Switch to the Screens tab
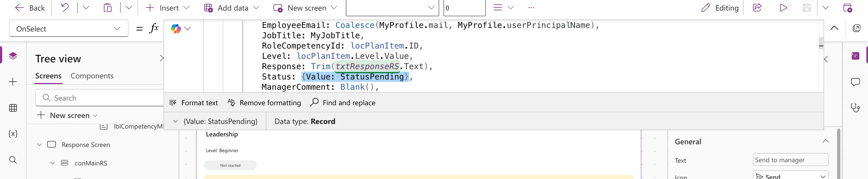The width and height of the screenshot is (868, 179). [x=48, y=76]
